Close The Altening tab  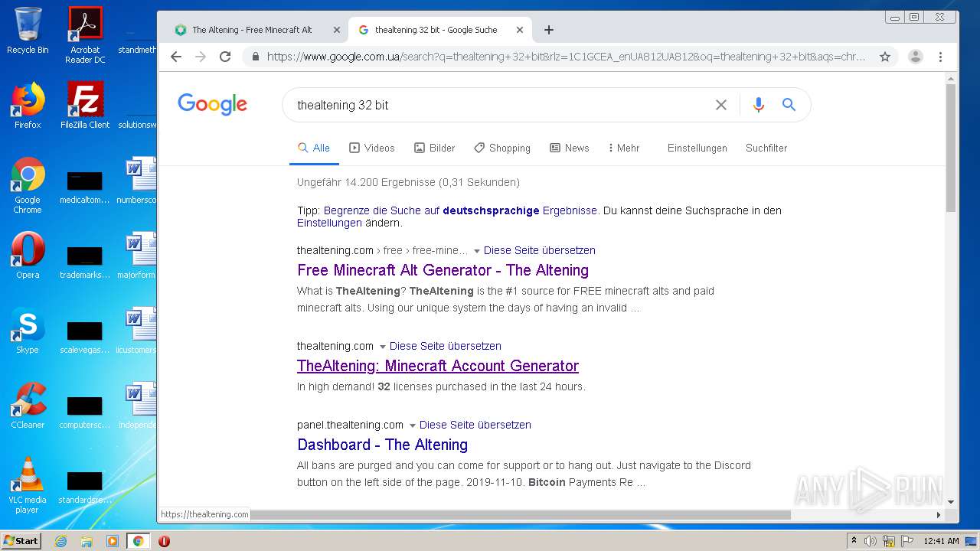pyautogui.click(x=336, y=30)
